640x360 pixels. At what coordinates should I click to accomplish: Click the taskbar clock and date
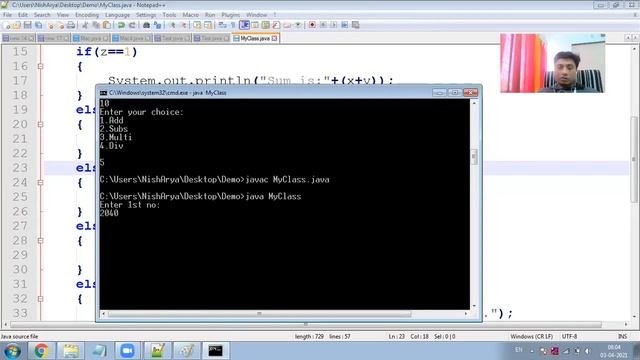613,351
